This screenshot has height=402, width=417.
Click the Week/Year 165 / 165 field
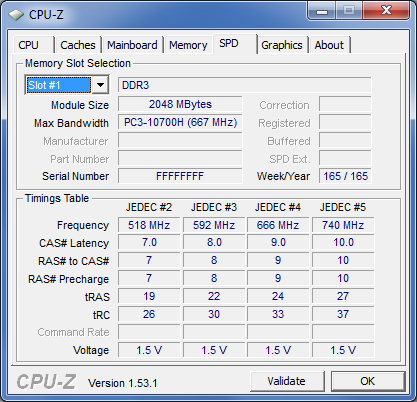(x=345, y=176)
